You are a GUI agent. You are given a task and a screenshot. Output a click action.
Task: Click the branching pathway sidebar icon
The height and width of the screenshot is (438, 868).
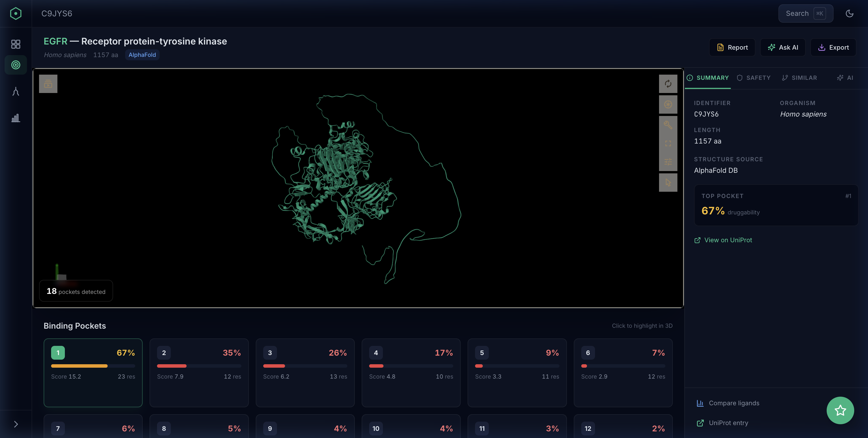[15, 92]
